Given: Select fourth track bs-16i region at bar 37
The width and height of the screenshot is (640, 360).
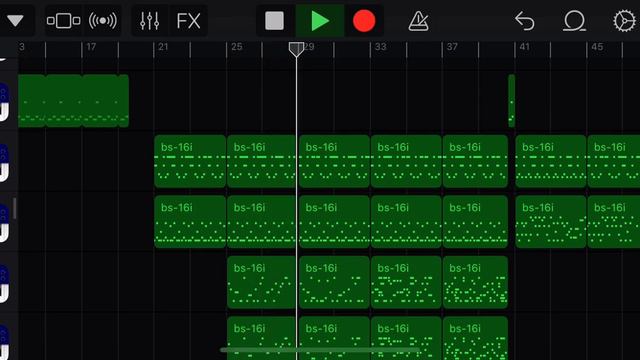Looking at the screenshot, I should coord(475,282).
